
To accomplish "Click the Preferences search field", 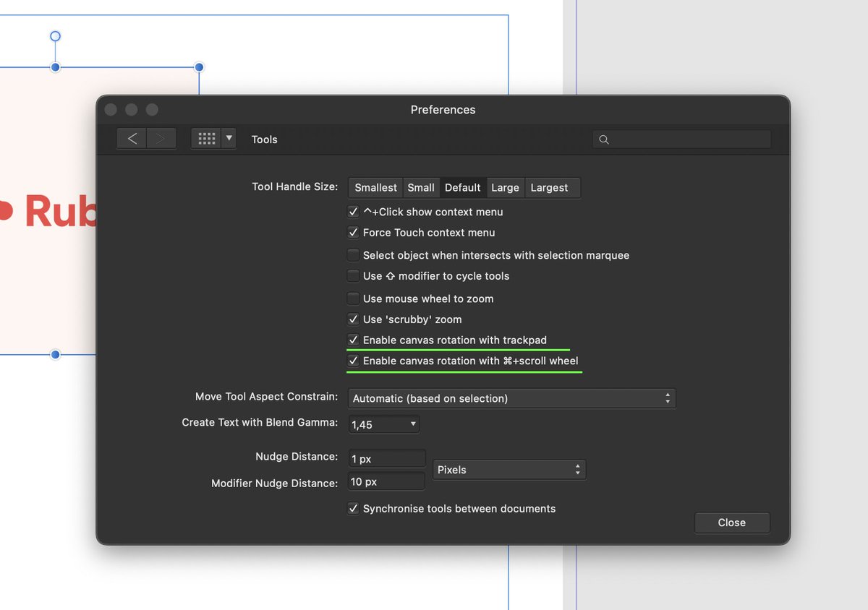I will tap(681, 139).
